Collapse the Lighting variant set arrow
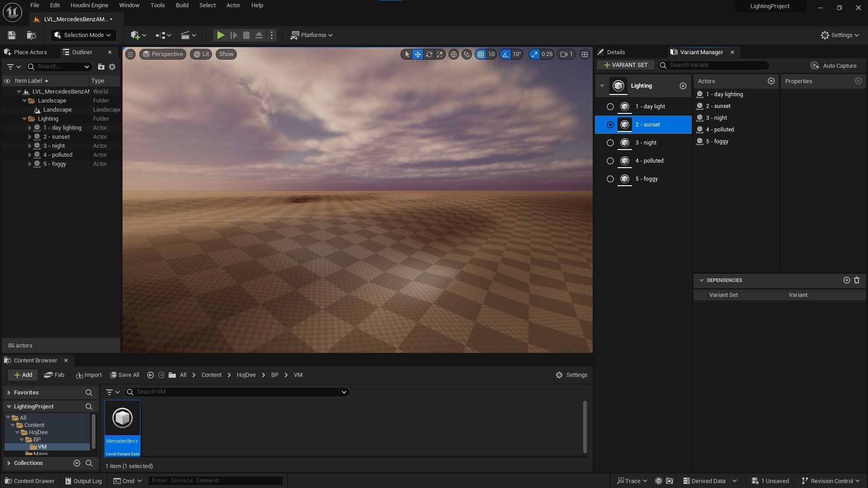Viewport: 868px width, 488px height. tap(602, 86)
